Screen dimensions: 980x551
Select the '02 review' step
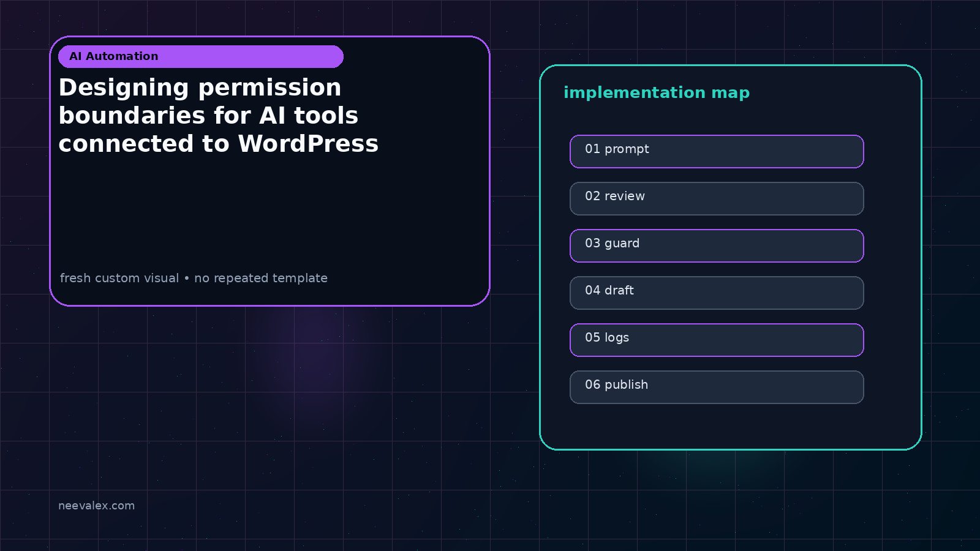point(717,198)
